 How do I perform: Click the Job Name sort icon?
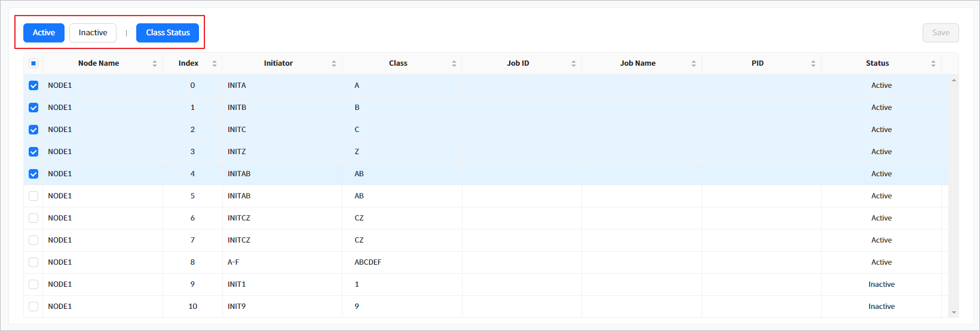click(x=694, y=63)
